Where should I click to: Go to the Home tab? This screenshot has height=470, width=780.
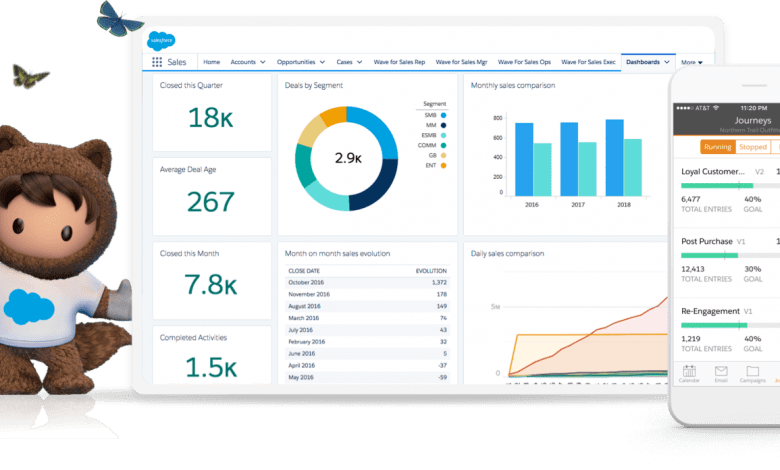(211, 62)
